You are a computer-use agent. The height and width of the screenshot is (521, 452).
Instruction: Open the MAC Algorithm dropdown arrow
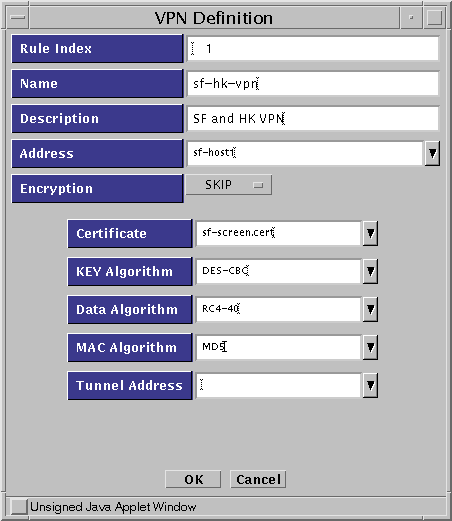coord(370,347)
